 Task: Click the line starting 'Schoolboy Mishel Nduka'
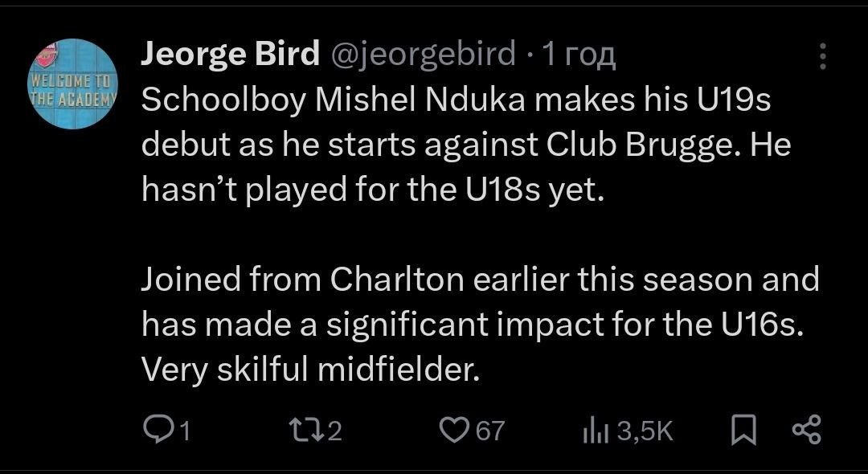click(x=456, y=100)
